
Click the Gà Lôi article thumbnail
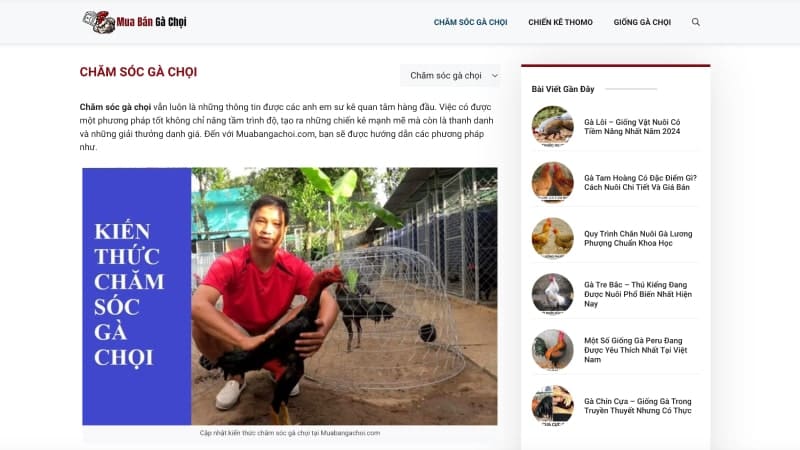click(552, 126)
